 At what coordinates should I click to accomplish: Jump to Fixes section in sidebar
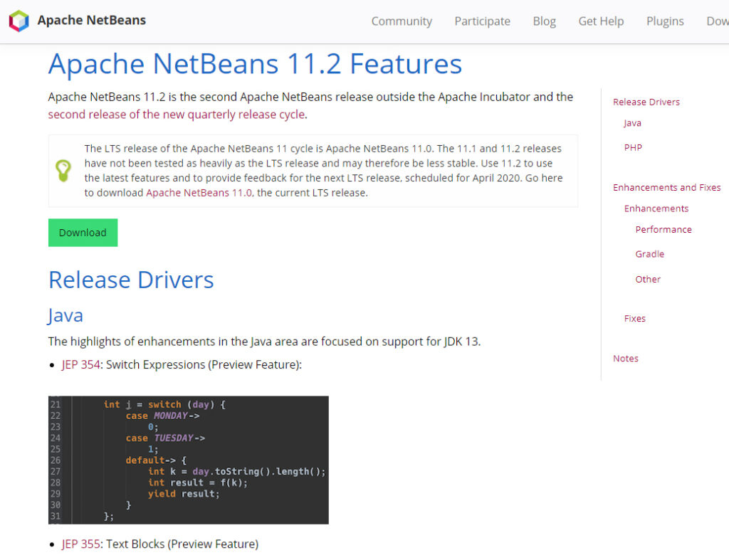pyautogui.click(x=634, y=318)
